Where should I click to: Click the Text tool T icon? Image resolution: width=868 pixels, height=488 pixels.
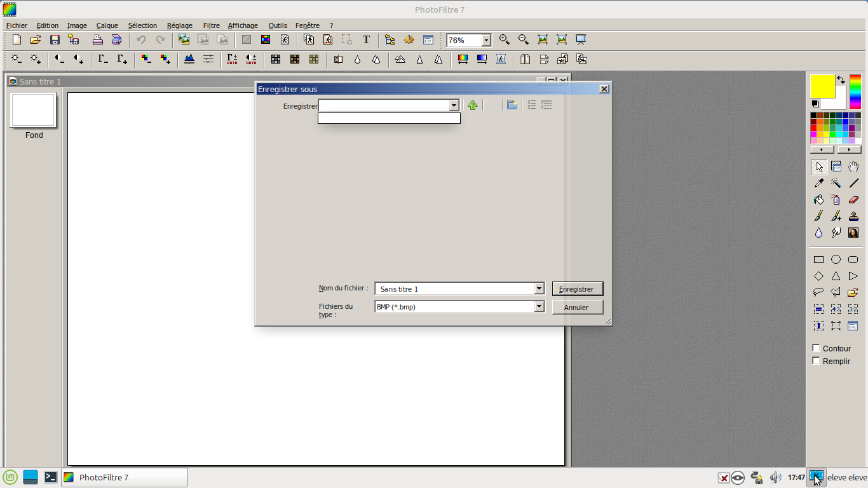click(x=366, y=39)
